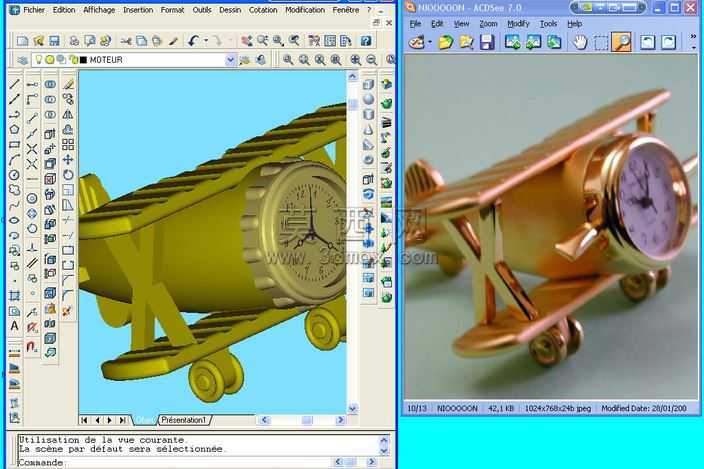Viewport: 704px width, 469px height.
Task: Select the Rectangle draw tool
Action: [x=14, y=145]
